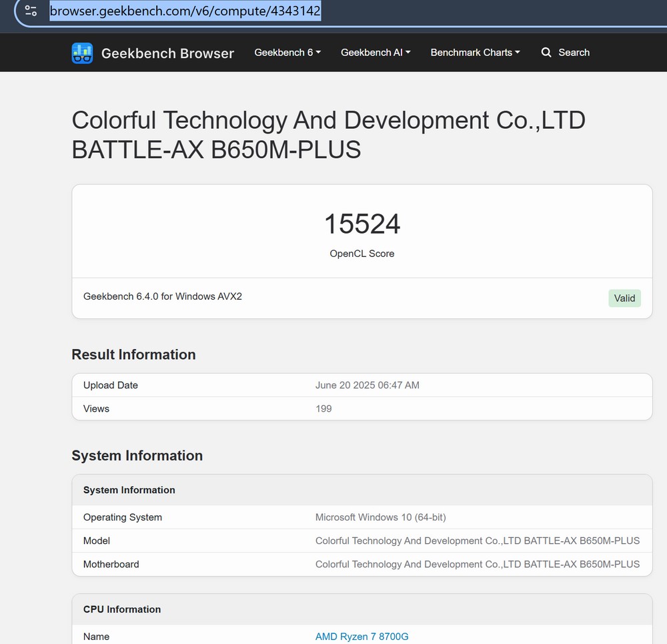Click the Result Information section heading
The image size is (667, 644).
pyautogui.click(x=133, y=354)
